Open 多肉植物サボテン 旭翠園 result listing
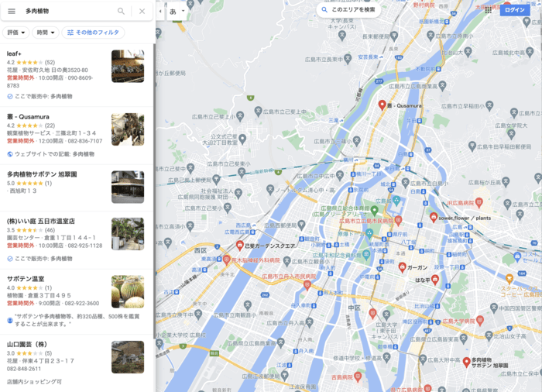Image resolution: width=542 pixels, height=392 pixels. 77,188
